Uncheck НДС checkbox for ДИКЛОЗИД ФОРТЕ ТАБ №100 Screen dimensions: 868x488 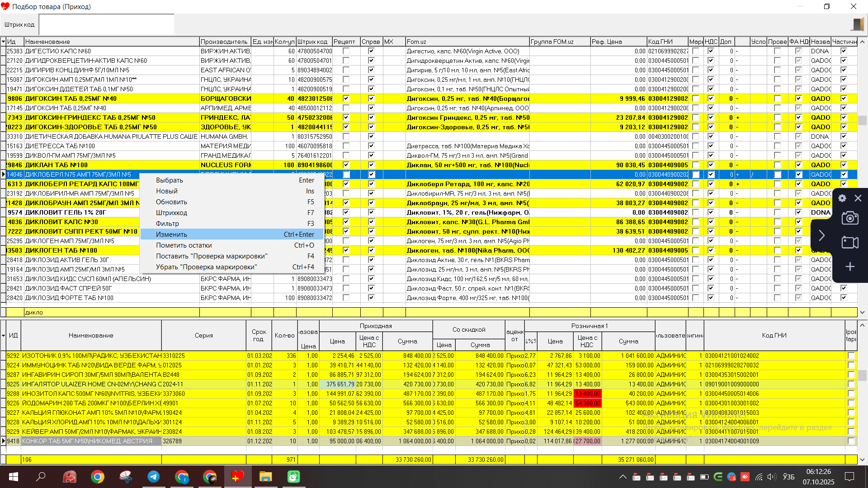click(x=711, y=298)
